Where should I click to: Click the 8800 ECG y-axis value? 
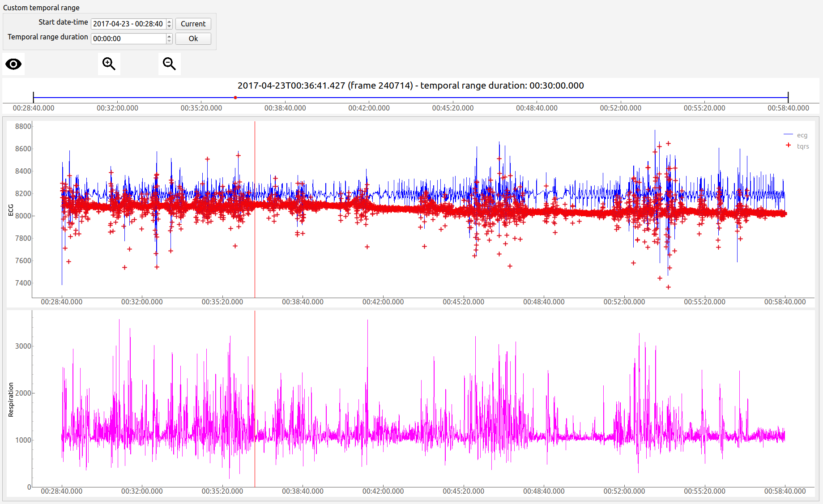23,126
